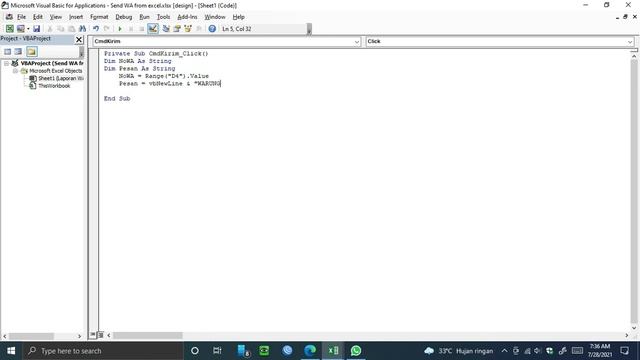Screen dimensions: 640x360
Task: Show hidden system tray icons
Action: tap(504, 351)
